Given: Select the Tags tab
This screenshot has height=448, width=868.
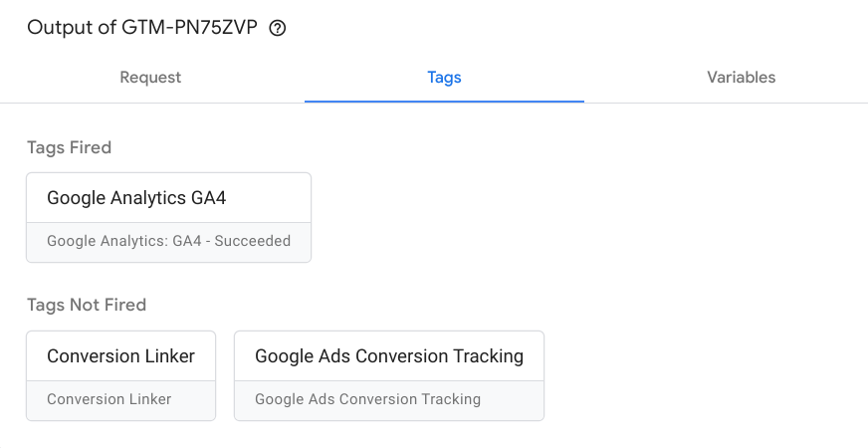Looking at the screenshot, I should pyautogui.click(x=444, y=77).
